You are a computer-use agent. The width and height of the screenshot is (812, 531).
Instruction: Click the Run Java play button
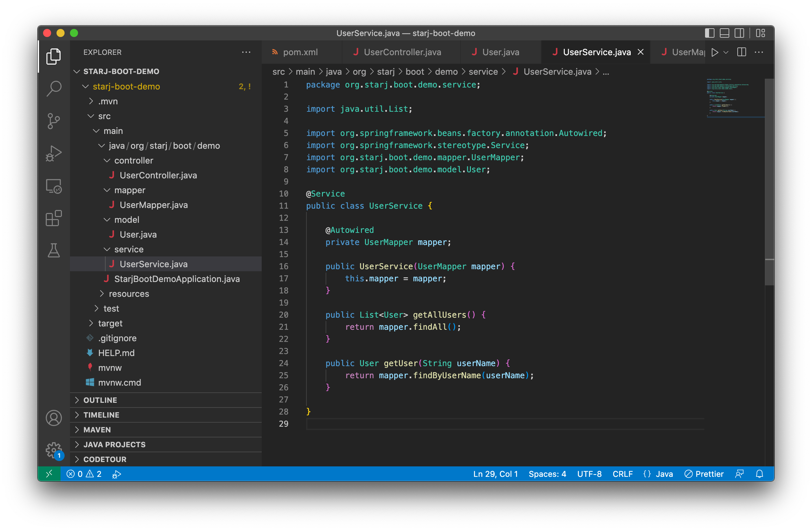point(715,52)
